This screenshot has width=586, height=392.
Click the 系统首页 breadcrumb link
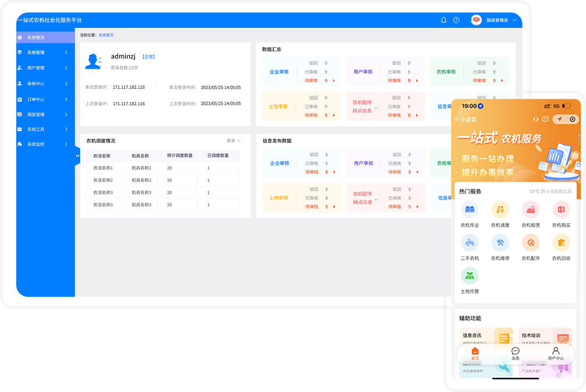106,35
